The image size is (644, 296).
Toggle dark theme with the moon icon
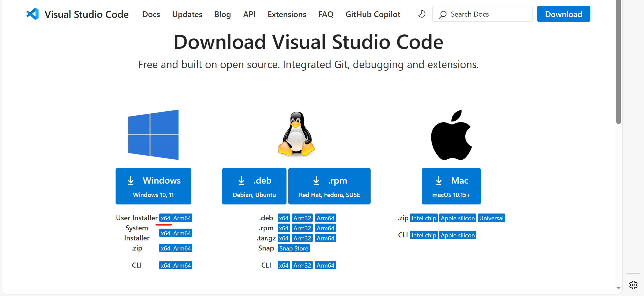click(x=421, y=14)
